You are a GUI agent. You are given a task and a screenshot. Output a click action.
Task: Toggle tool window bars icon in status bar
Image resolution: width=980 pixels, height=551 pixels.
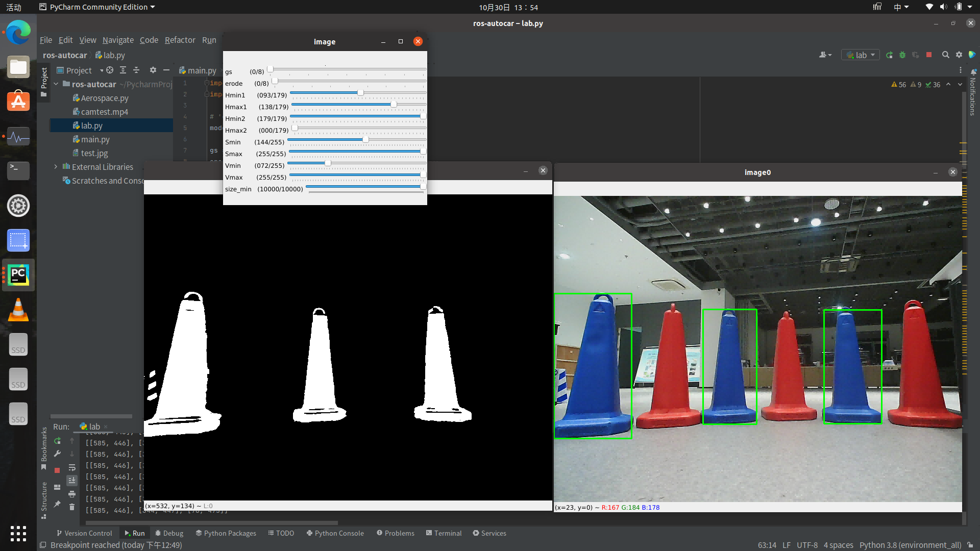click(x=43, y=545)
